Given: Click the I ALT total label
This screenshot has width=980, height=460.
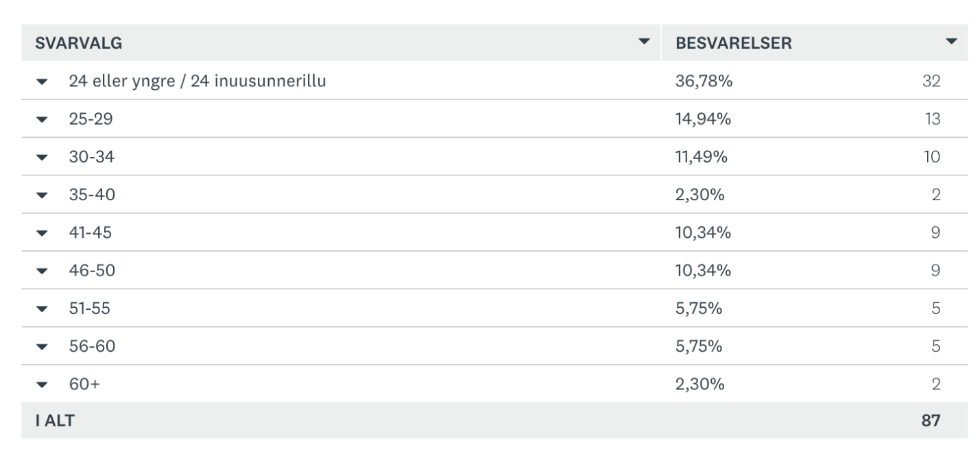Looking at the screenshot, I should pos(55,421).
